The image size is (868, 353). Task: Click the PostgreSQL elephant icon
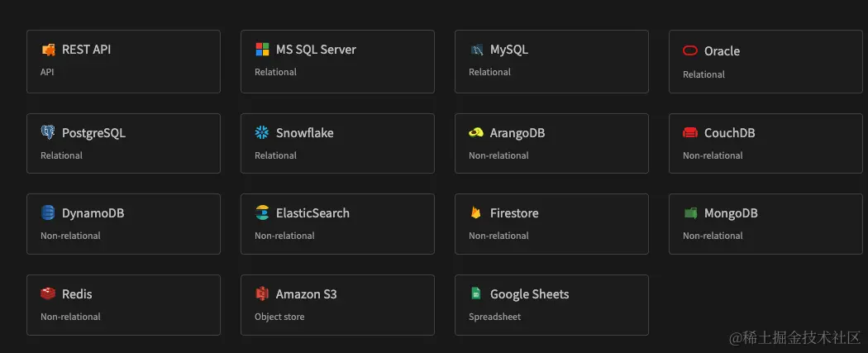click(x=48, y=132)
